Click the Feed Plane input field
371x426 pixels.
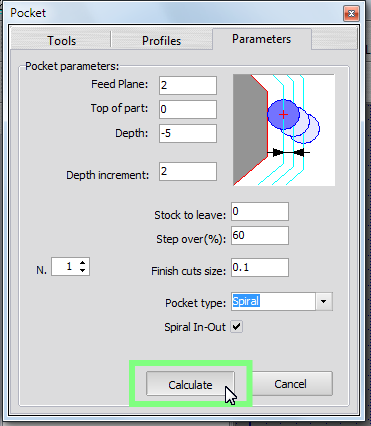[188, 85]
